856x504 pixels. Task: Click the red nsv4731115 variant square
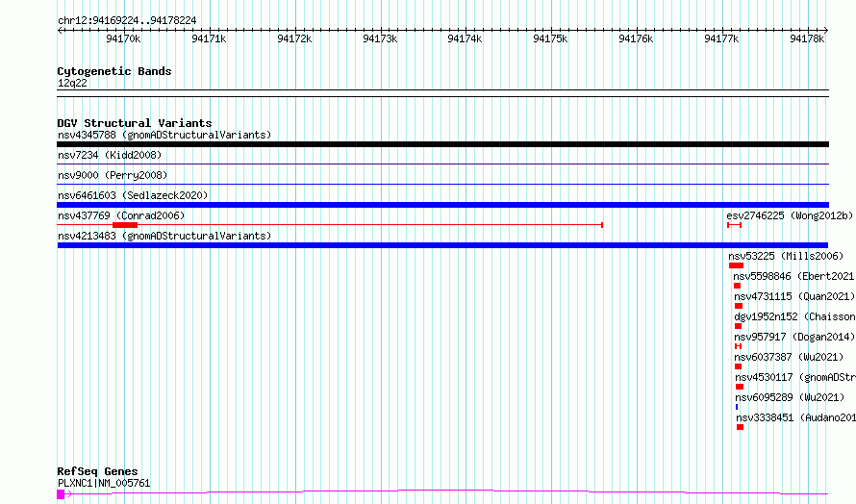(739, 306)
